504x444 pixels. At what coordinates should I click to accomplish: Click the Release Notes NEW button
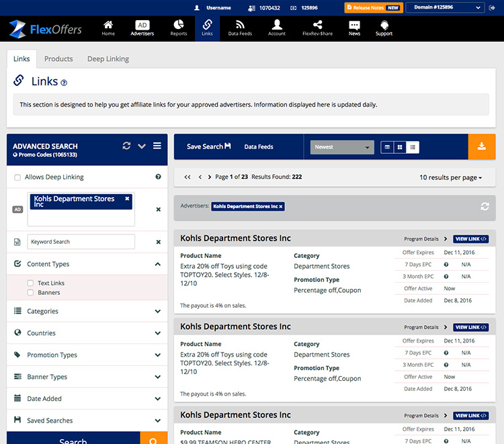pyautogui.click(x=374, y=7)
